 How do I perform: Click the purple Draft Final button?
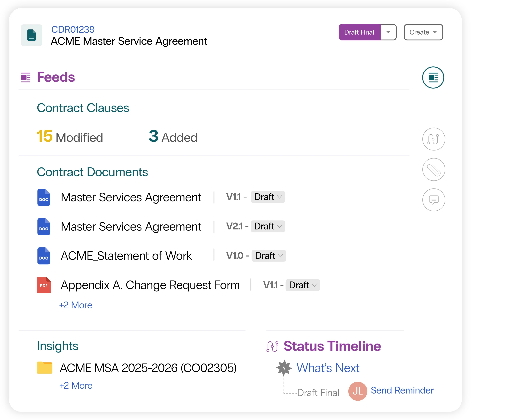pos(359,32)
